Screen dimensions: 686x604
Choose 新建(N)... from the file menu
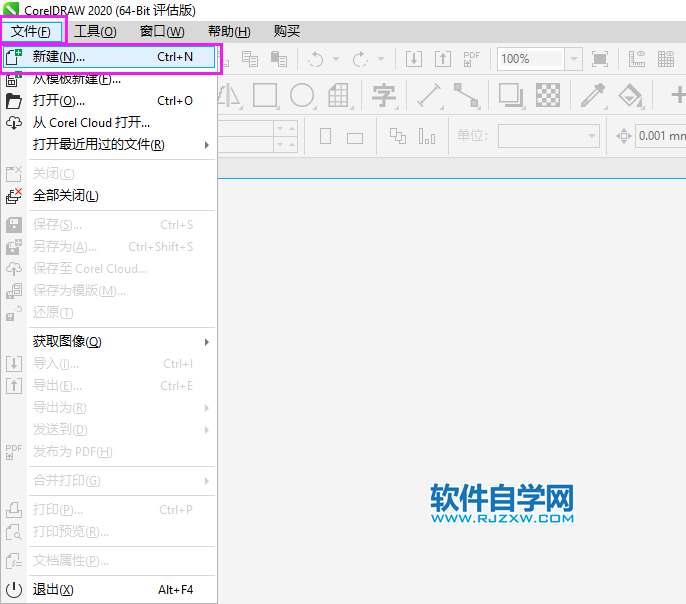click(x=109, y=57)
